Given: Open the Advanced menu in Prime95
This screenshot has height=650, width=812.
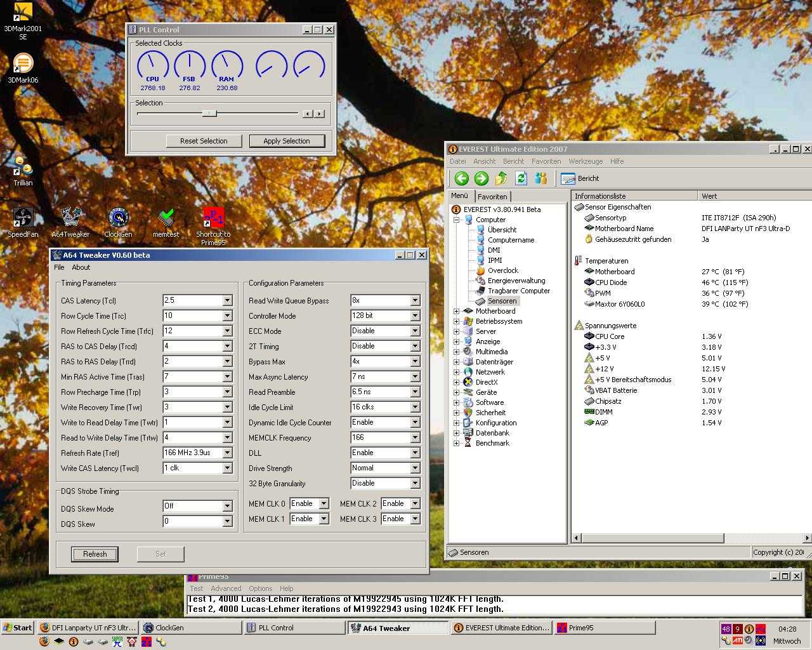Looking at the screenshot, I should click(x=226, y=588).
